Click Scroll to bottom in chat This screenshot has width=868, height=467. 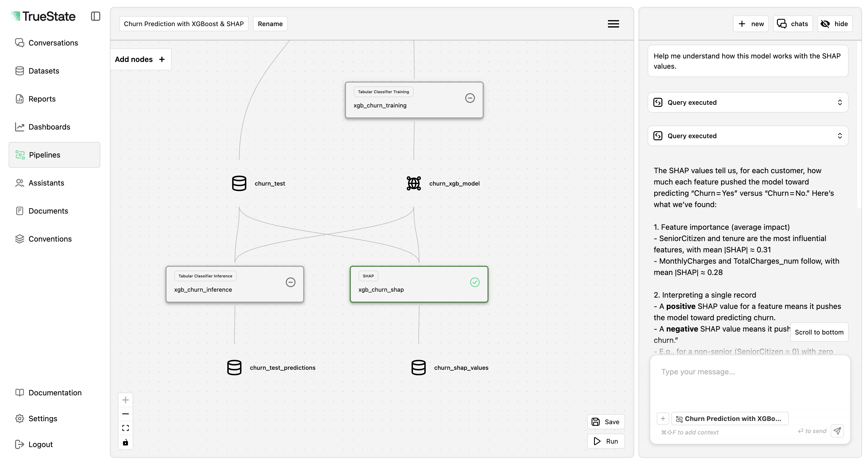click(819, 332)
